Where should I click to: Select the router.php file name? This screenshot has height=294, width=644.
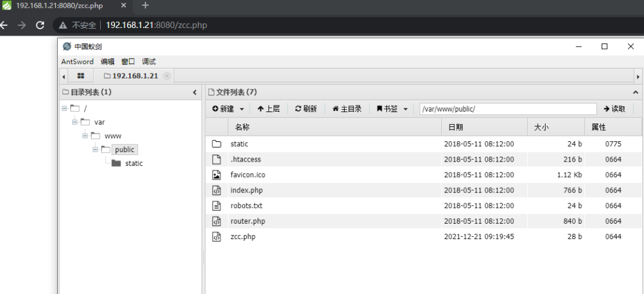(x=248, y=221)
